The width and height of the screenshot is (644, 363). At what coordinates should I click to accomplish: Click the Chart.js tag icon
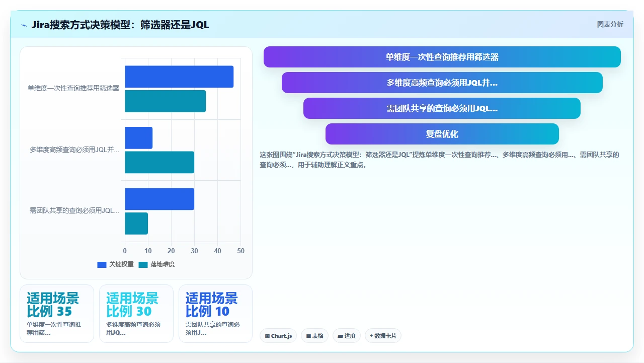(267, 336)
